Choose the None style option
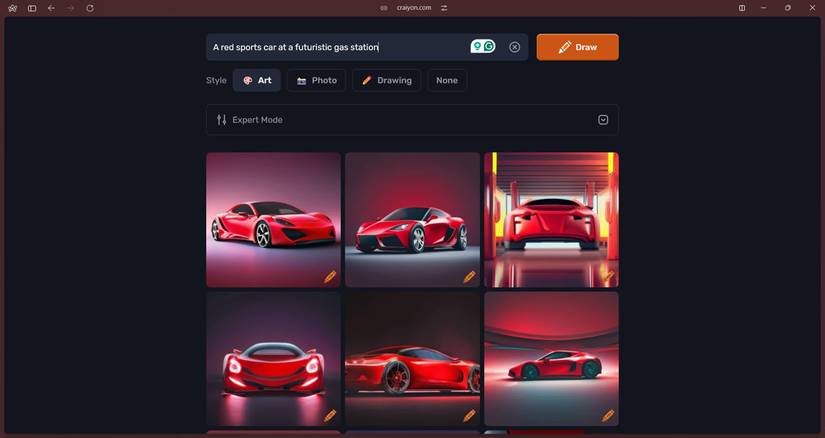The height and width of the screenshot is (438, 825). pyautogui.click(x=447, y=80)
